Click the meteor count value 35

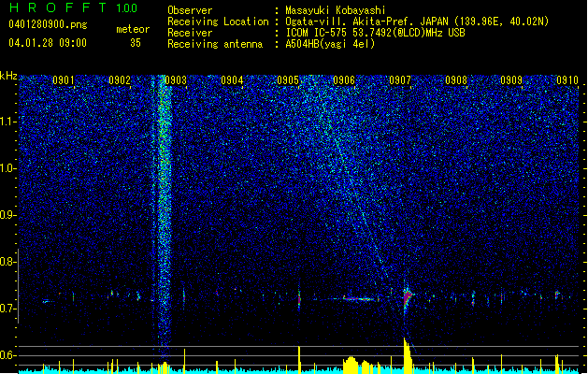(x=136, y=43)
